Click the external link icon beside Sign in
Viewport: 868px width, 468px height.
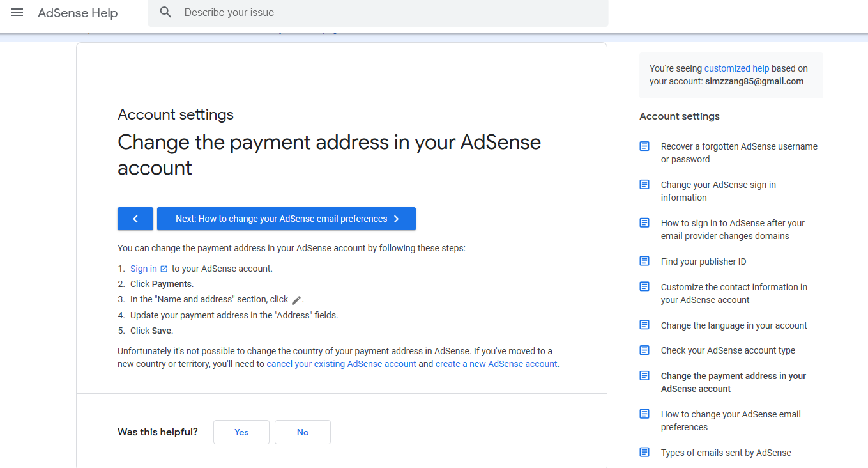pos(164,269)
